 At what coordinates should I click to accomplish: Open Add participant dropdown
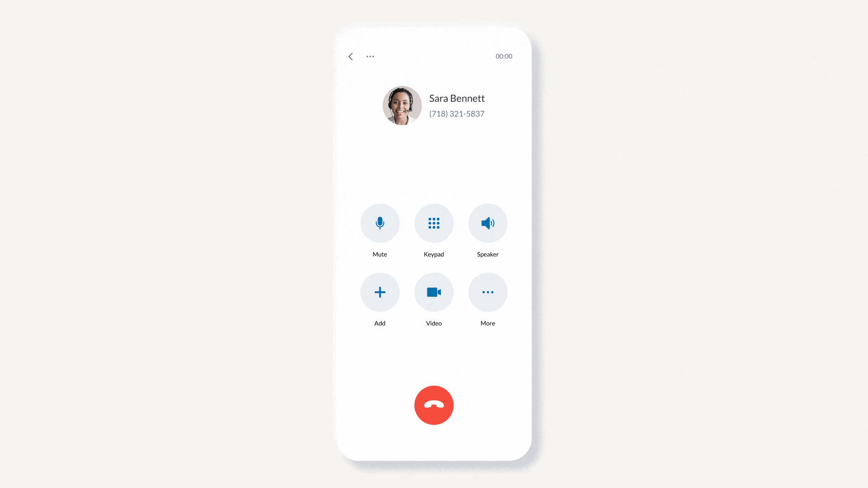[380, 292]
